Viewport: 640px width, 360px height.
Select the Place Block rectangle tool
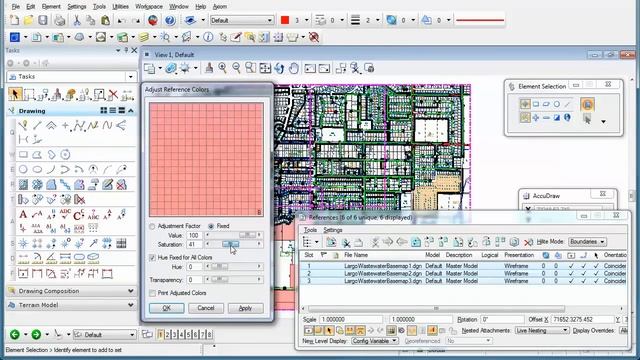tap(23, 154)
